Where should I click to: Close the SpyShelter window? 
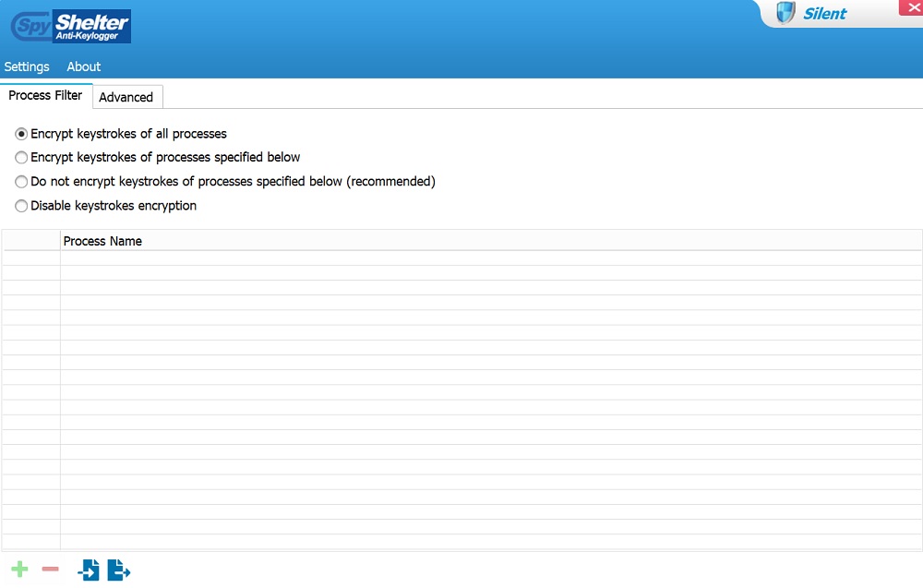(913, 7)
